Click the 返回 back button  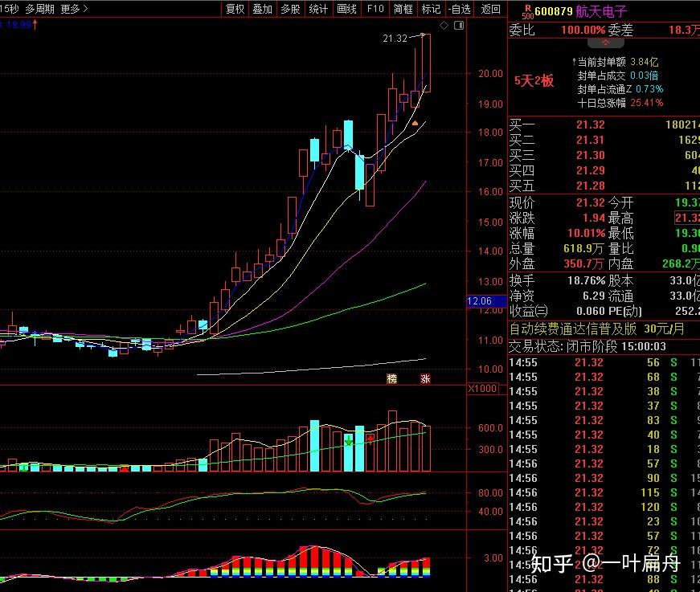(x=490, y=9)
